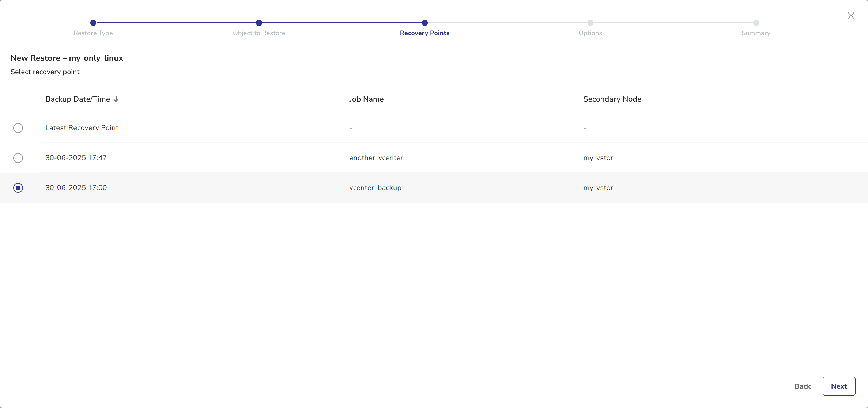Sort by the Secondary Node column header

tap(612, 99)
